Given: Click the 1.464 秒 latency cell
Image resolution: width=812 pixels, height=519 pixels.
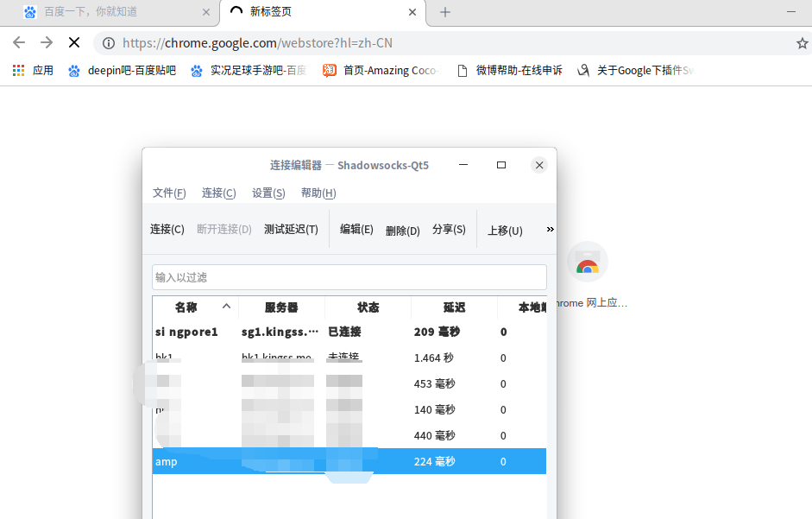Looking at the screenshot, I should tap(433, 358).
